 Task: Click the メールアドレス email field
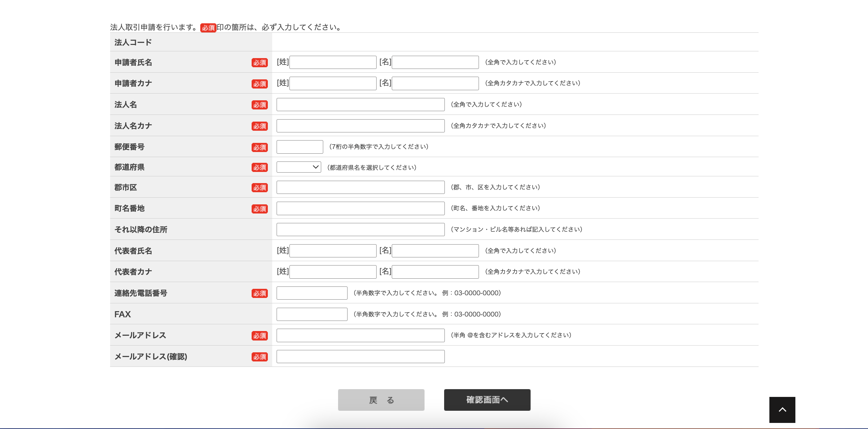(x=360, y=335)
